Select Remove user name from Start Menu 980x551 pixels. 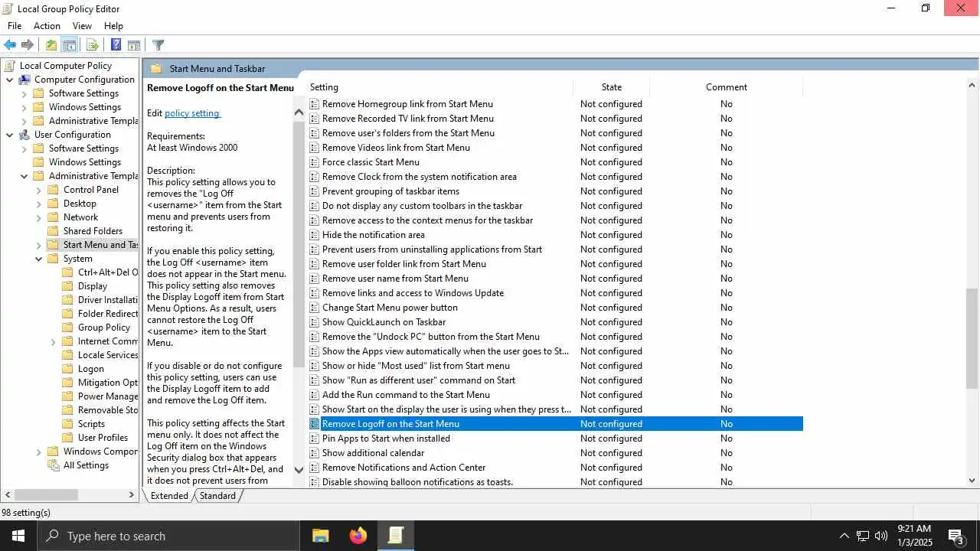[395, 279]
